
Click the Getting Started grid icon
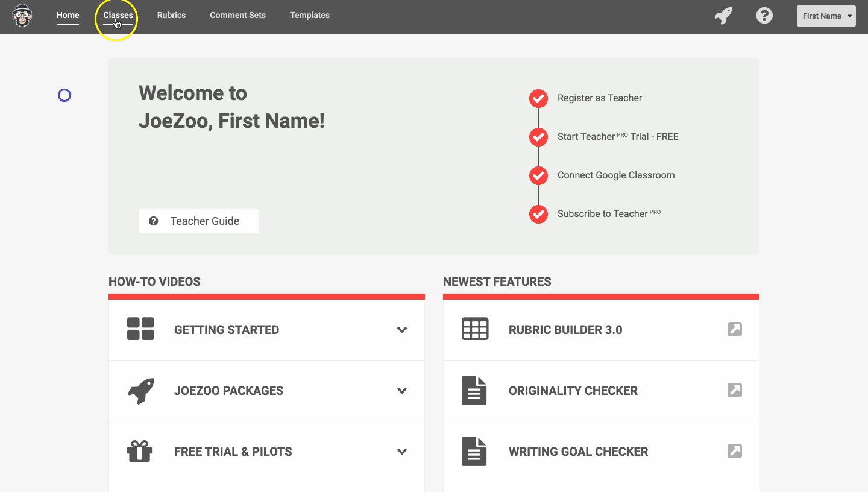point(140,329)
